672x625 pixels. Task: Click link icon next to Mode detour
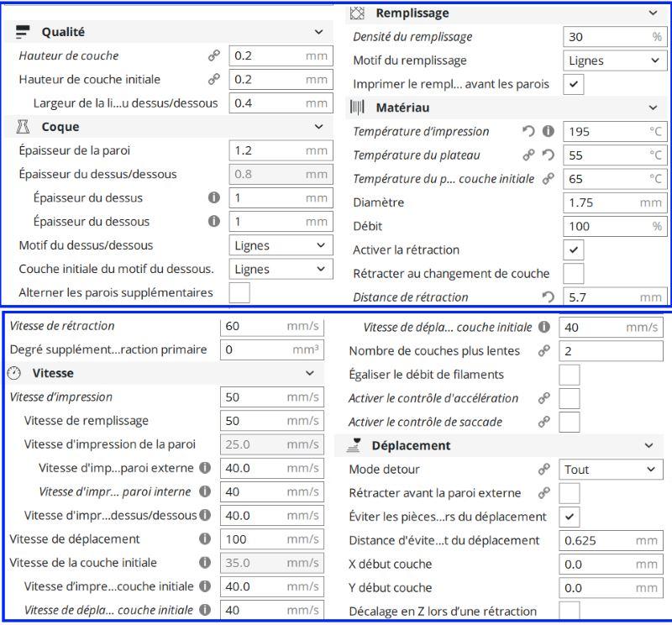pos(544,470)
